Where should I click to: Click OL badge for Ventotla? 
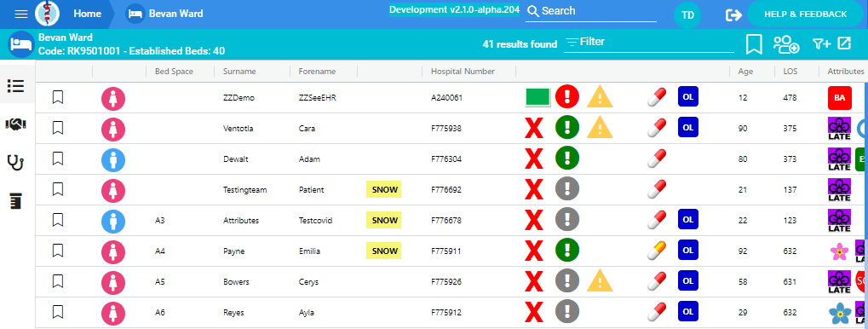688,127
